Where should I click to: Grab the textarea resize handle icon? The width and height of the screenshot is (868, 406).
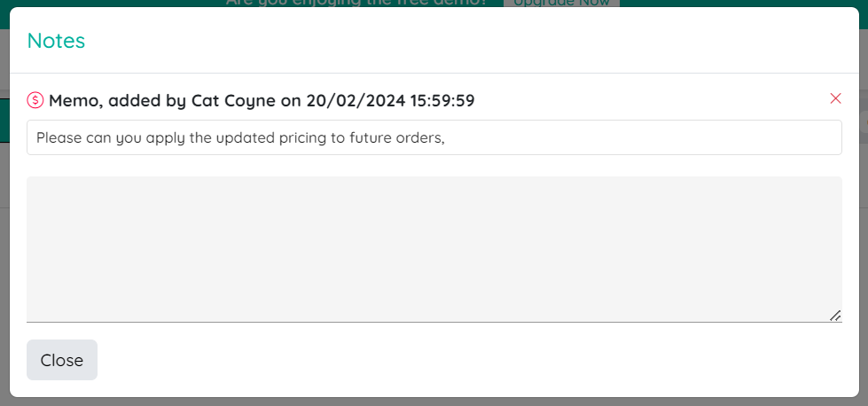click(x=835, y=316)
